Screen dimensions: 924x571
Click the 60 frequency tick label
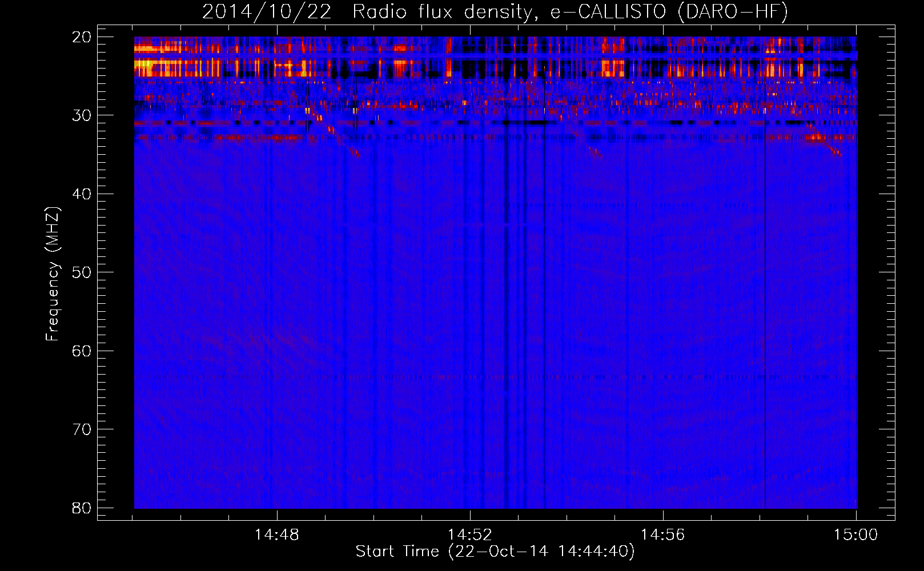click(82, 351)
